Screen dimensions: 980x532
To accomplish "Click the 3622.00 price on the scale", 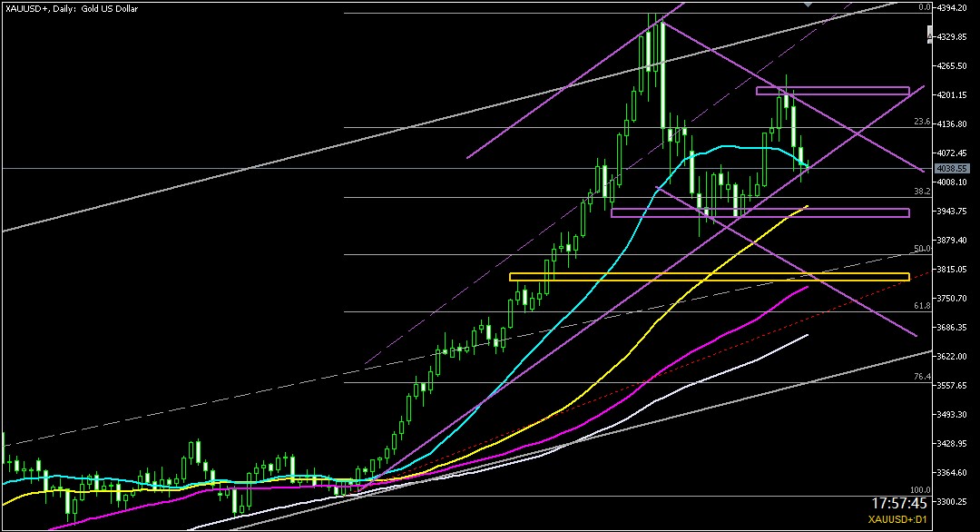I will [955, 357].
